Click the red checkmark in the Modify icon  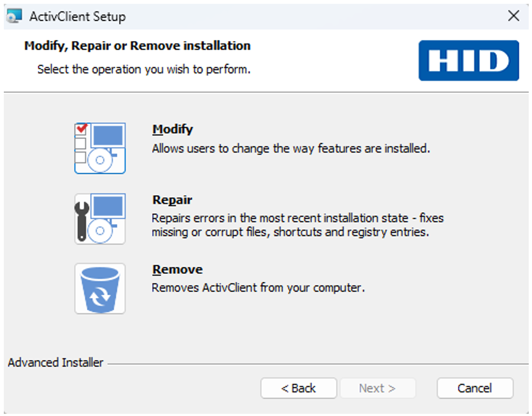(x=81, y=128)
